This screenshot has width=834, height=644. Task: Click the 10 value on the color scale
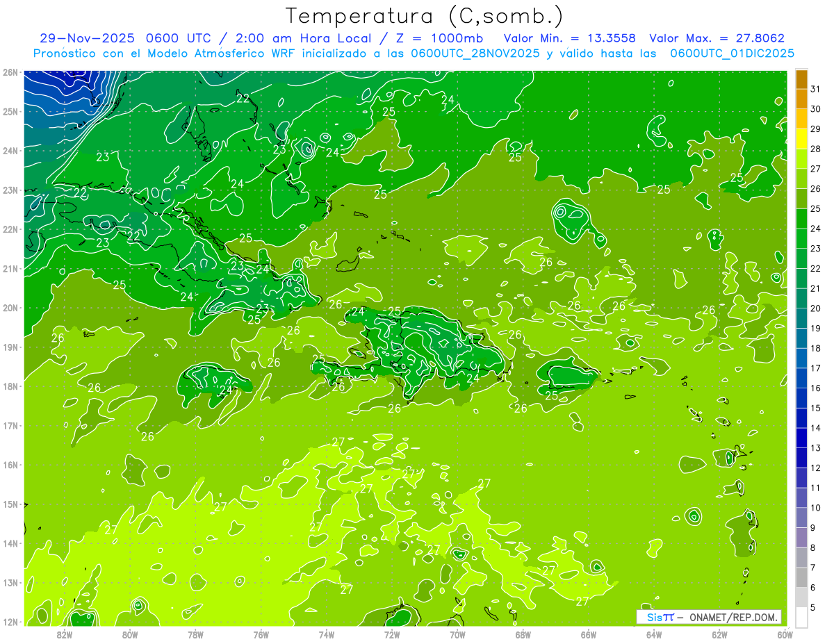tap(816, 508)
